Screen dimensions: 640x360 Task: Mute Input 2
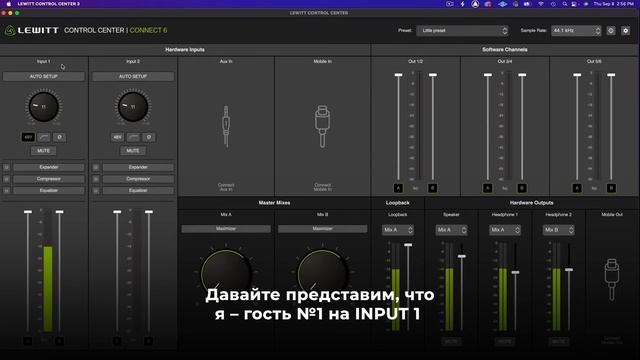click(x=133, y=151)
